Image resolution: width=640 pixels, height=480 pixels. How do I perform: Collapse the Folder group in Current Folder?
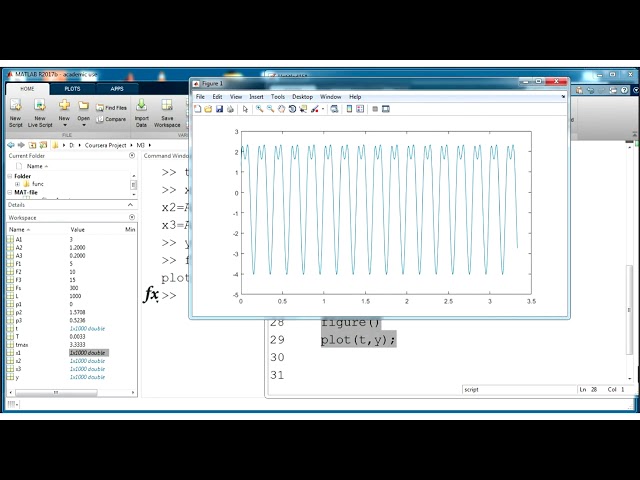[10, 176]
